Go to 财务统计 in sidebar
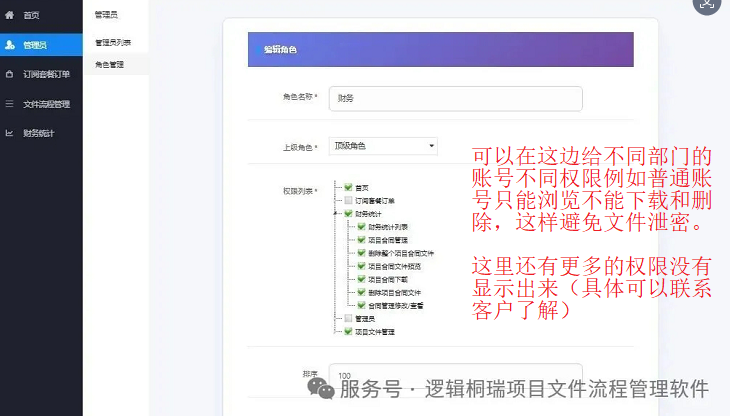Image resolution: width=730 pixels, height=416 pixels. (x=41, y=133)
